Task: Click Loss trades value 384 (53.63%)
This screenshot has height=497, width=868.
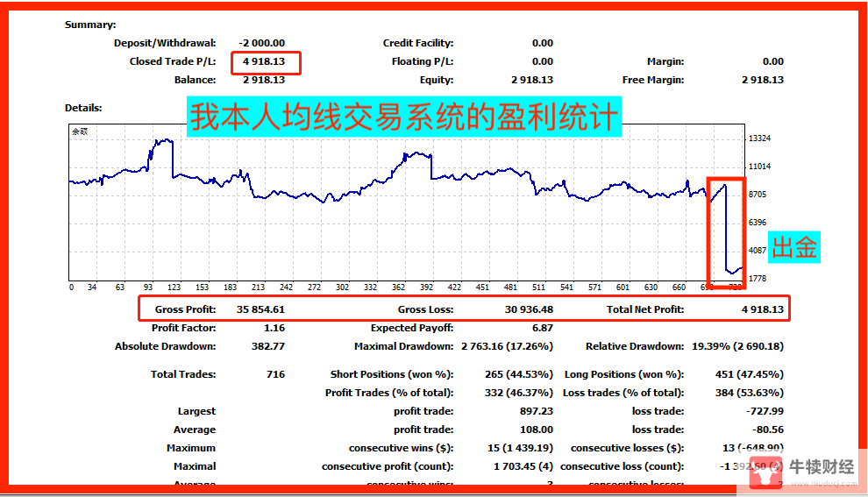Action: [x=750, y=393]
